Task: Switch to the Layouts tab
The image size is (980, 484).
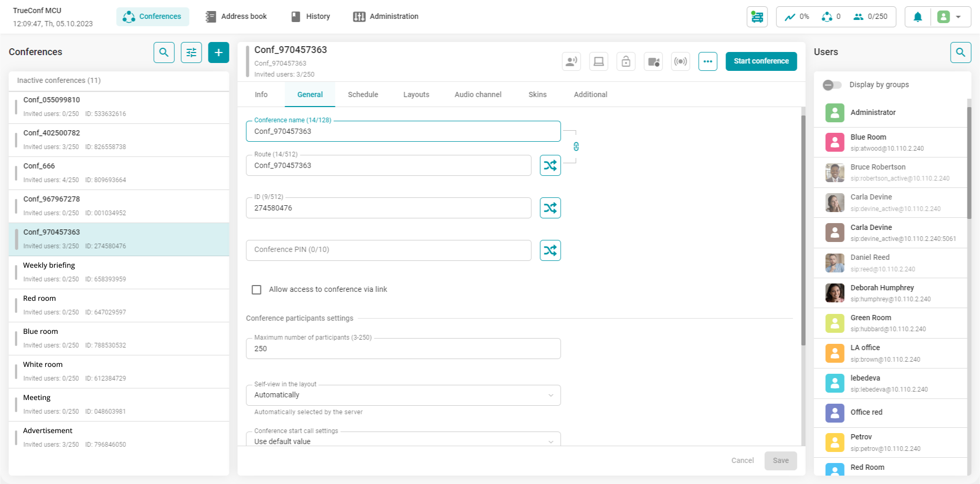Action: click(416, 94)
